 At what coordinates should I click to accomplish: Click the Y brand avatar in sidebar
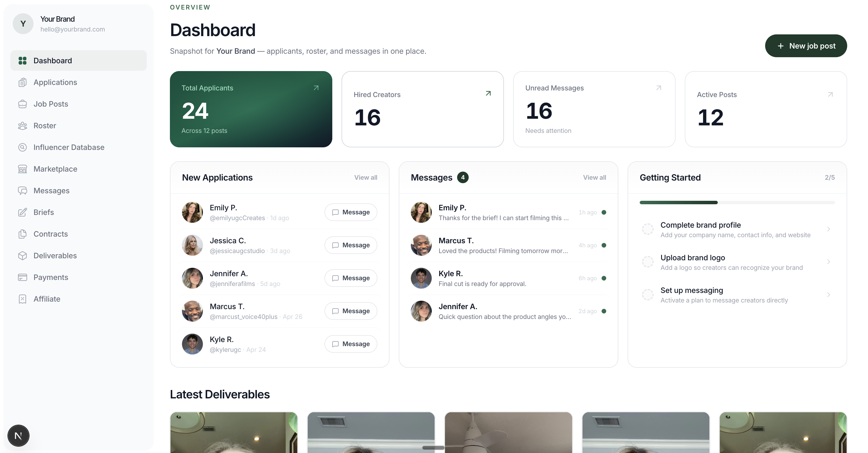(x=23, y=24)
